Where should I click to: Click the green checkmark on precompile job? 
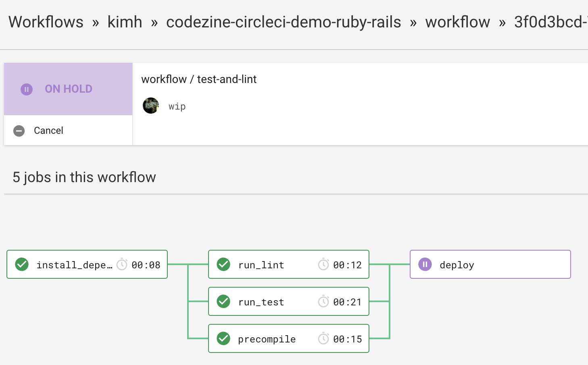(223, 338)
